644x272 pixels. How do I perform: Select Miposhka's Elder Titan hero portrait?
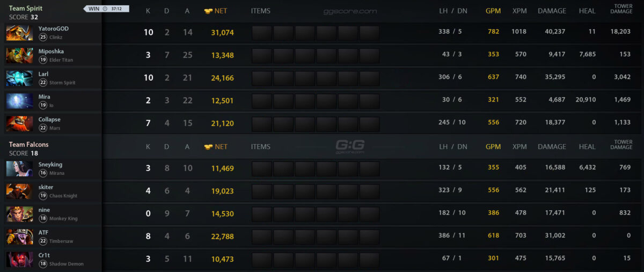pyautogui.click(x=19, y=55)
